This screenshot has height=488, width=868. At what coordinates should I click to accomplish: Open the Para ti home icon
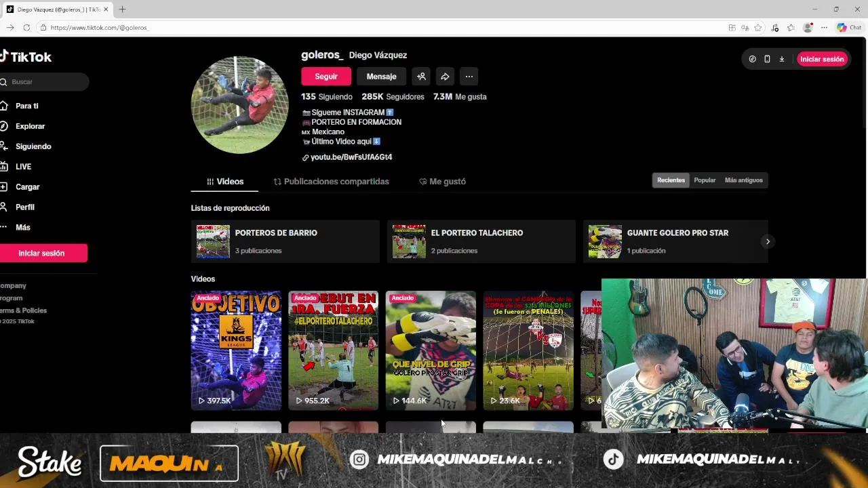pyautogui.click(x=3, y=106)
